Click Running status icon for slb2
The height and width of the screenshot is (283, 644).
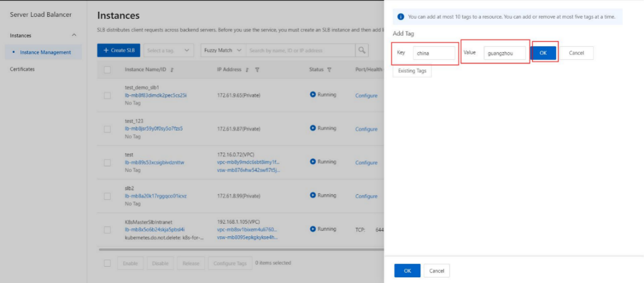click(x=313, y=195)
